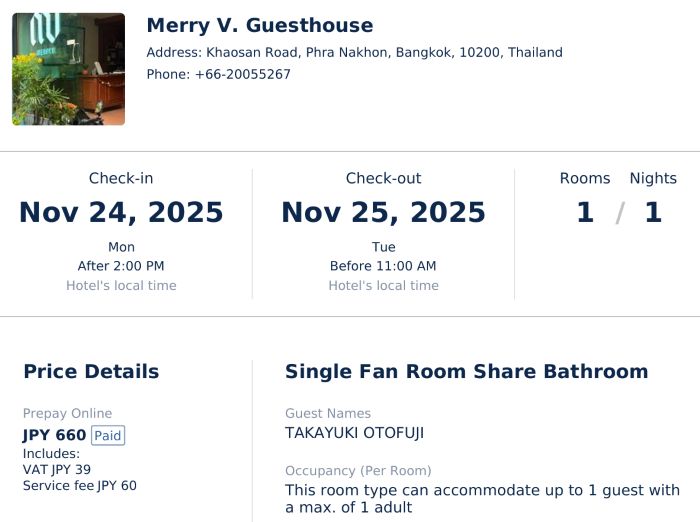Click the Single Fan Room Share Bathroom heading

[466, 372]
